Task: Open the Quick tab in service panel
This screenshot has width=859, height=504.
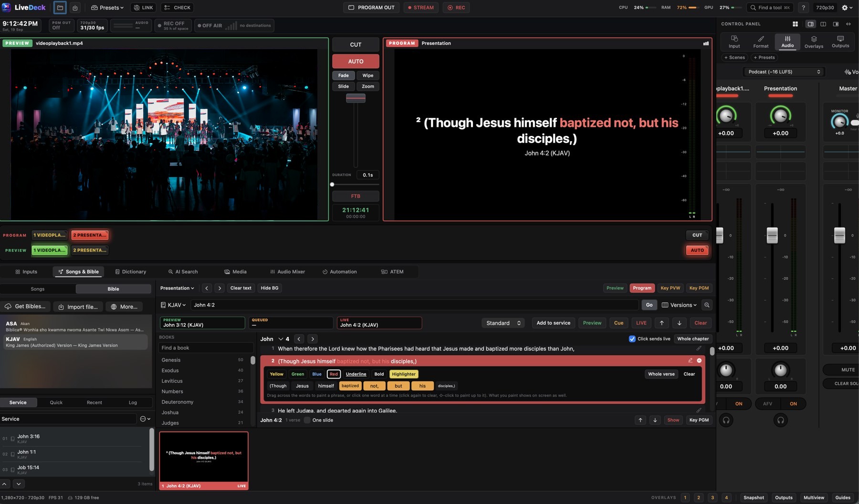Action: pyautogui.click(x=56, y=402)
